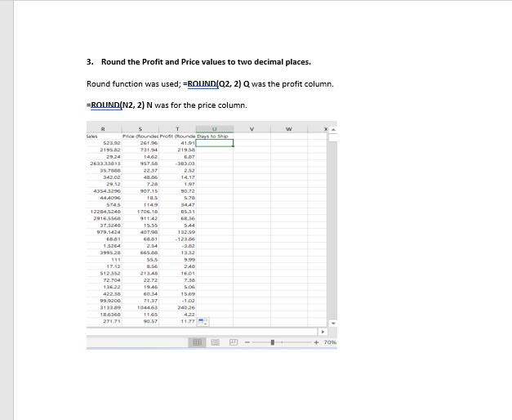Select the empty active cell under Days to Ship

tap(215, 143)
